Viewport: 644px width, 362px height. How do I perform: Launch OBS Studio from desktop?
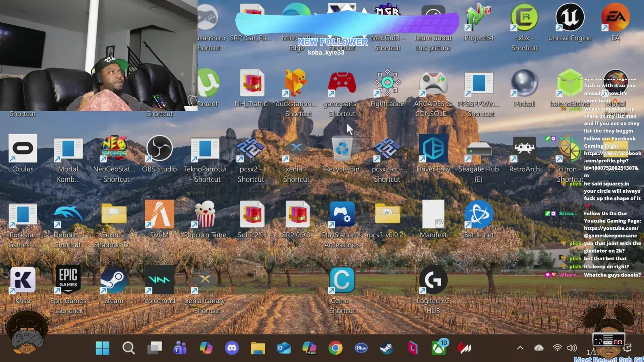tap(159, 149)
